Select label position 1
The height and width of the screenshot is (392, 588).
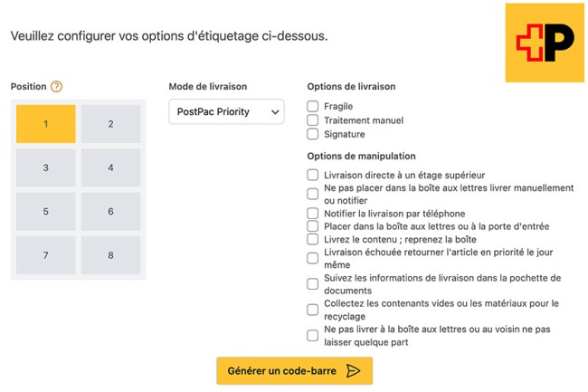[45, 124]
